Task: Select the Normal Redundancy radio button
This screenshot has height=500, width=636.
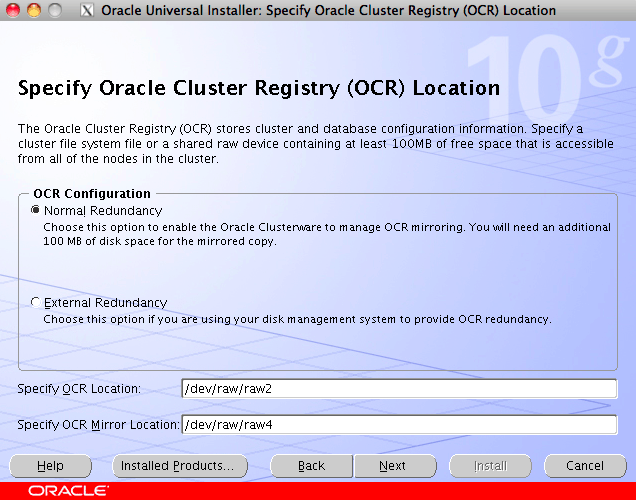Action: point(37,211)
